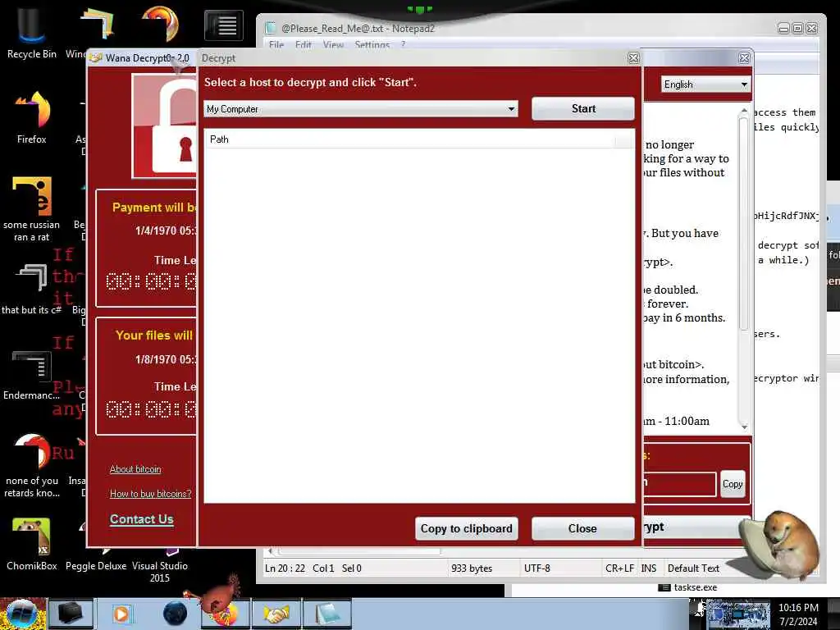840x630 pixels.
Task: Open the ChomikBox desktop icon
Action: pos(31,545)
